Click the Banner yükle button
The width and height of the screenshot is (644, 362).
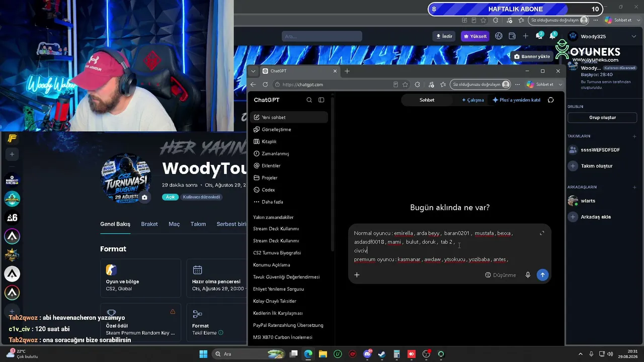[532, 56]
